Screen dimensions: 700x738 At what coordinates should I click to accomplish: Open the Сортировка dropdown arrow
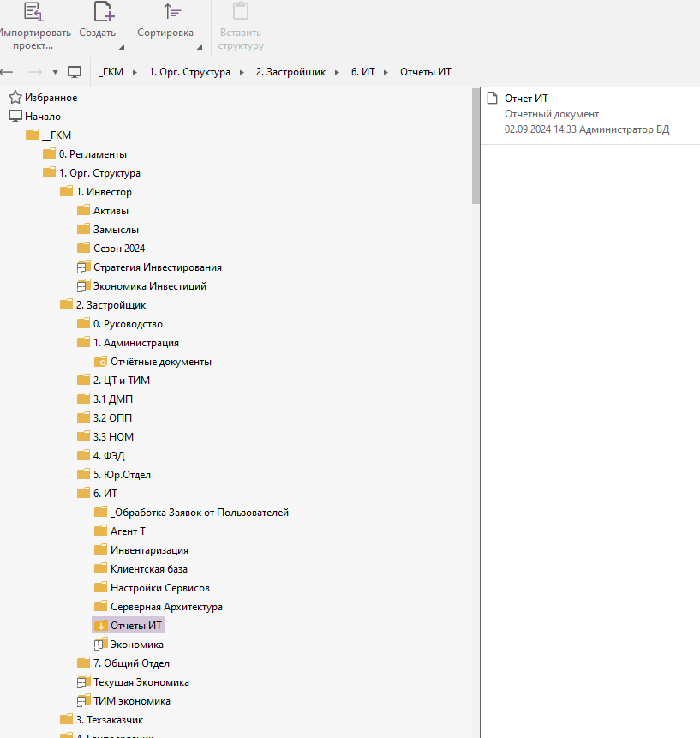(x=200, y=47)
